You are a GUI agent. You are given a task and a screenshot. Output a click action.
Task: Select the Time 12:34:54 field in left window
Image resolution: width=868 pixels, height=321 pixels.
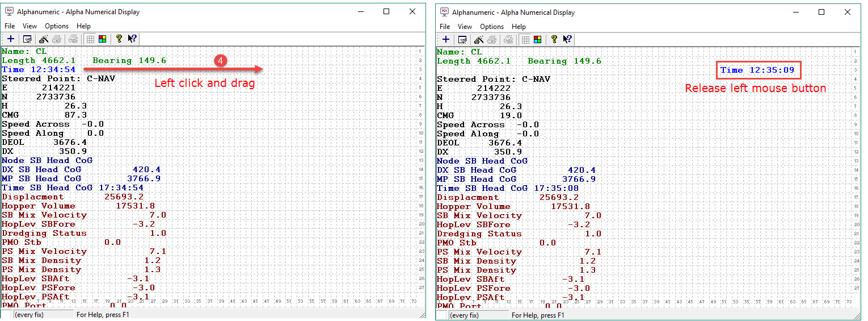(39, 69)
